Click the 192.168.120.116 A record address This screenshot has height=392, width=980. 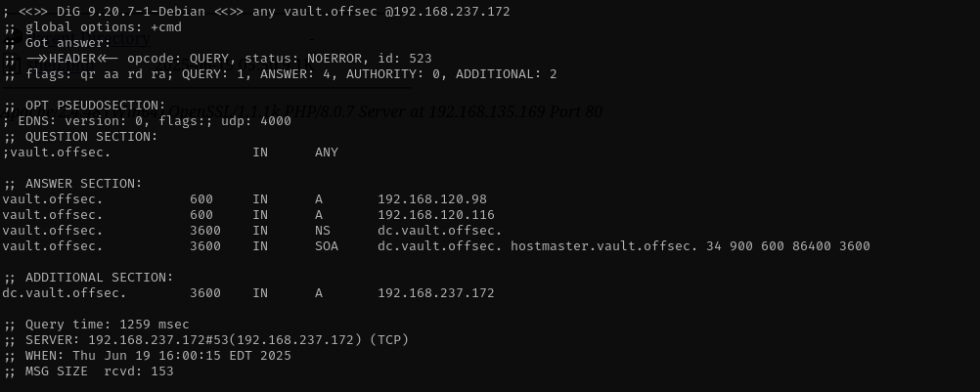pos(435,215)
